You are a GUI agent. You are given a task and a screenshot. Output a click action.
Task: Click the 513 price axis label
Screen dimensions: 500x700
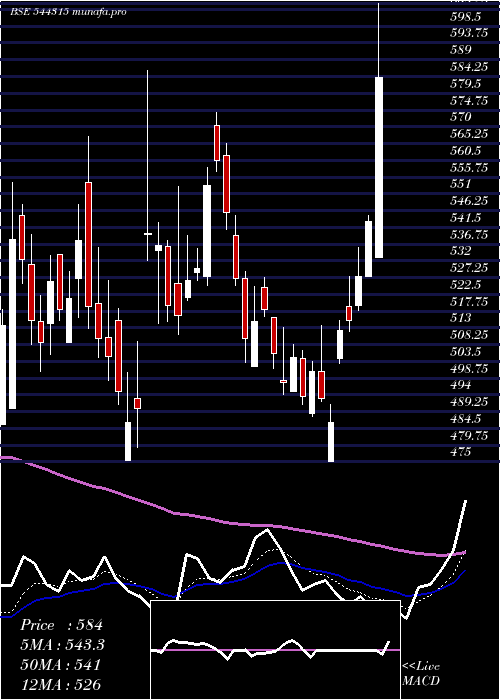(x=461, y=318)
